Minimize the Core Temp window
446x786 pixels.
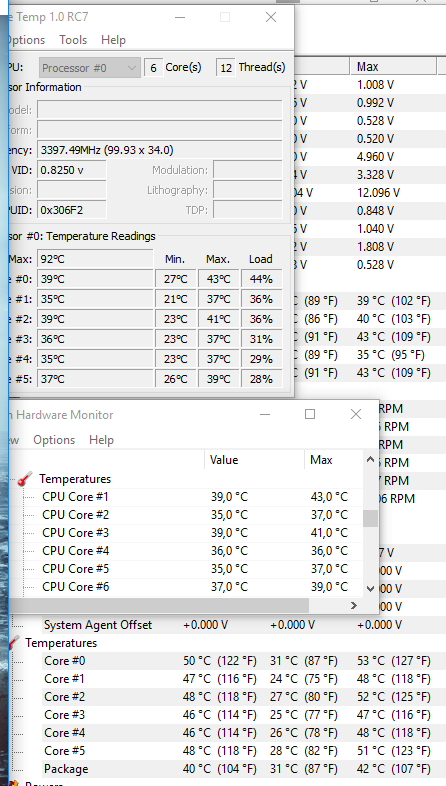tap(180, 17)
